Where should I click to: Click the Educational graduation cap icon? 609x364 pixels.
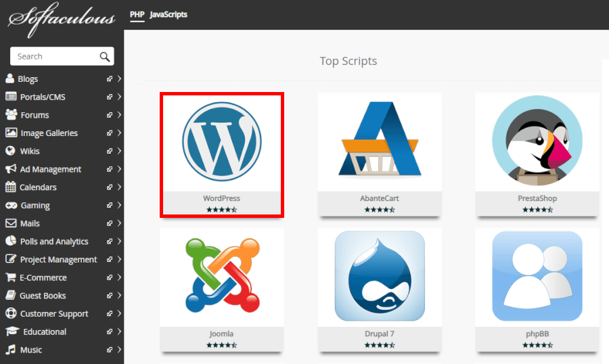click(x=12, y=332)
